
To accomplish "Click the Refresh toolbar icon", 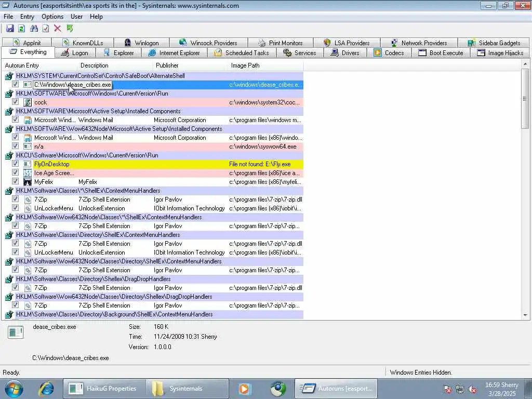I will [x=22, y=29].
